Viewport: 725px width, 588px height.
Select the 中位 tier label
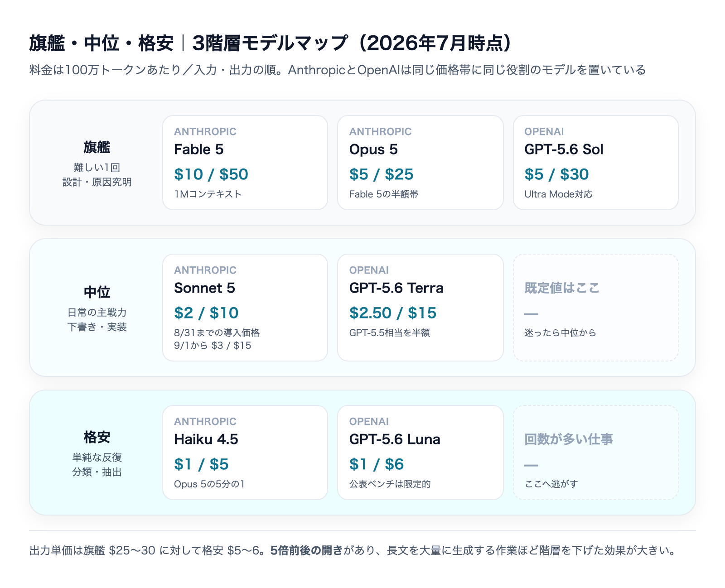(97, 292)
